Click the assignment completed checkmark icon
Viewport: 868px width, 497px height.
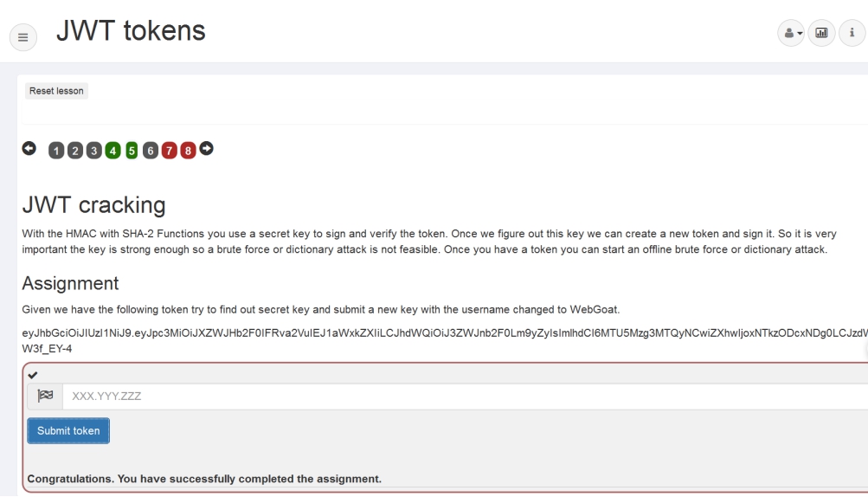(33, 375)
